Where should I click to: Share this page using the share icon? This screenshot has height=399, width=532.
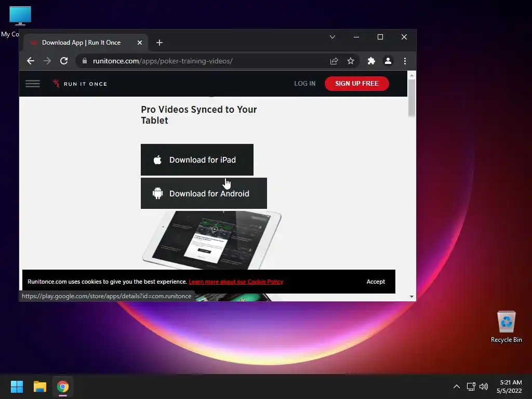coord(334,61)
